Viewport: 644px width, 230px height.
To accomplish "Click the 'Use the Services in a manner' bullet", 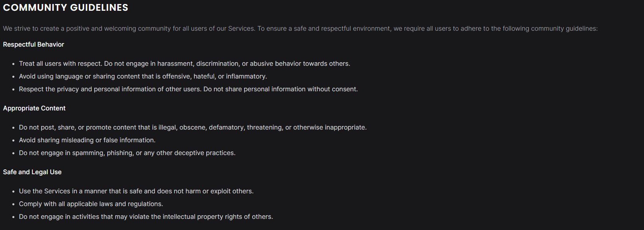I will 136,191.
